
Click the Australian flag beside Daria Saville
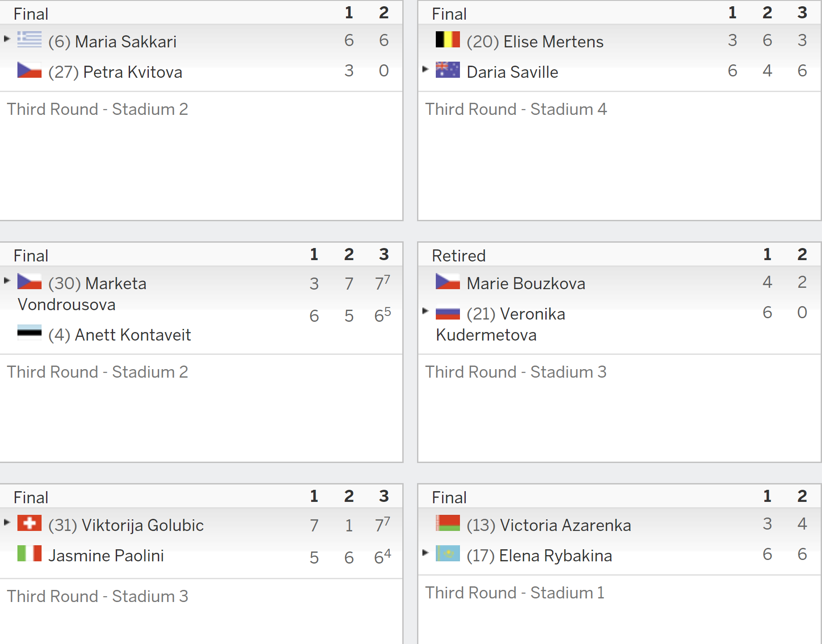click(448, 70)
